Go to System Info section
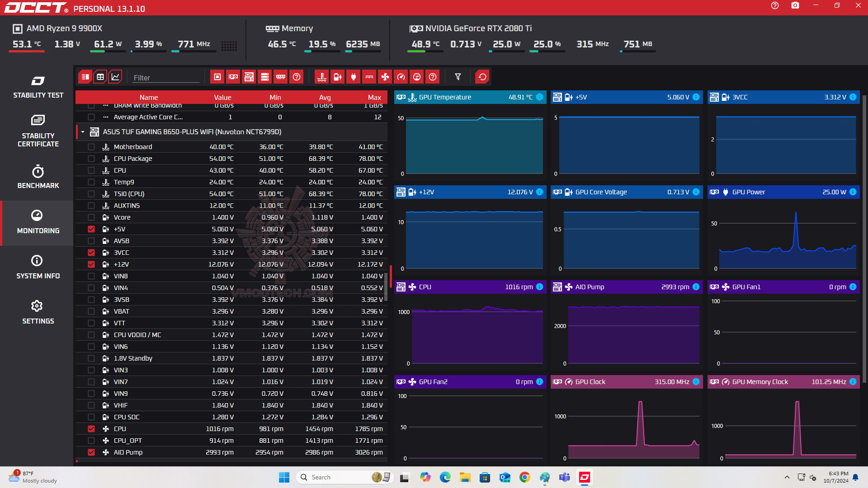868x488 pixels. [38, 267]
